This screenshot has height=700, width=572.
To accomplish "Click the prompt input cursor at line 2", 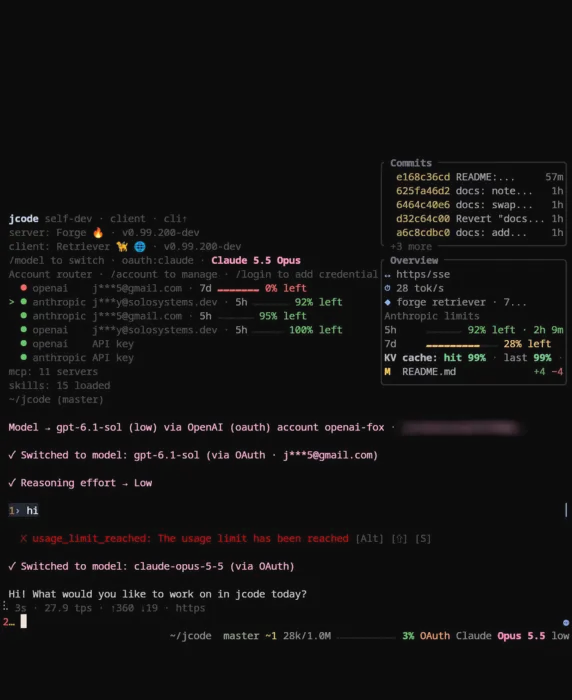I will pyautogui.click(x=24, y=621).
